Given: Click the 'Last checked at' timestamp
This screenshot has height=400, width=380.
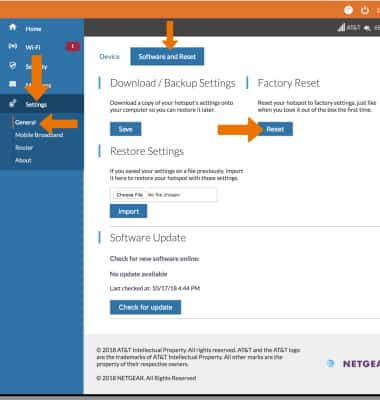Looking at the screenshot, I should tap(155, 288).
